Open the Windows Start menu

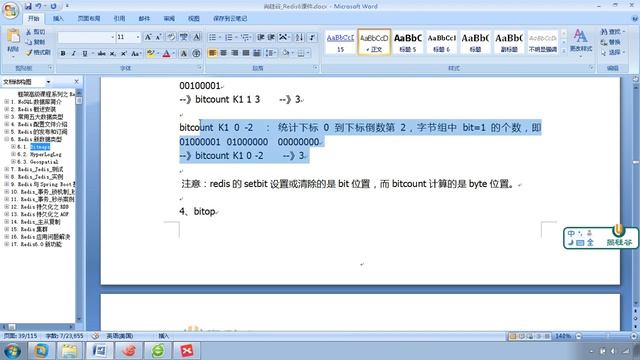point(12,351)
